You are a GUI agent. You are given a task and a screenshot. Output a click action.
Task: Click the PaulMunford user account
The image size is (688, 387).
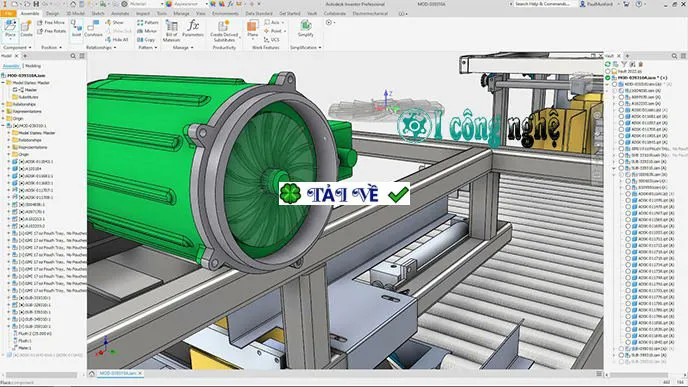598,4
